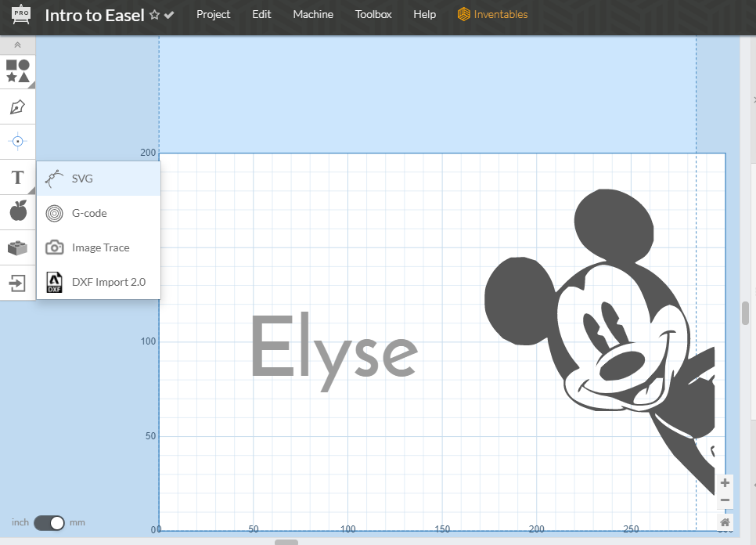Click the Inventables logo icon
Screen dimensions: 756x545
coord(464,14)
